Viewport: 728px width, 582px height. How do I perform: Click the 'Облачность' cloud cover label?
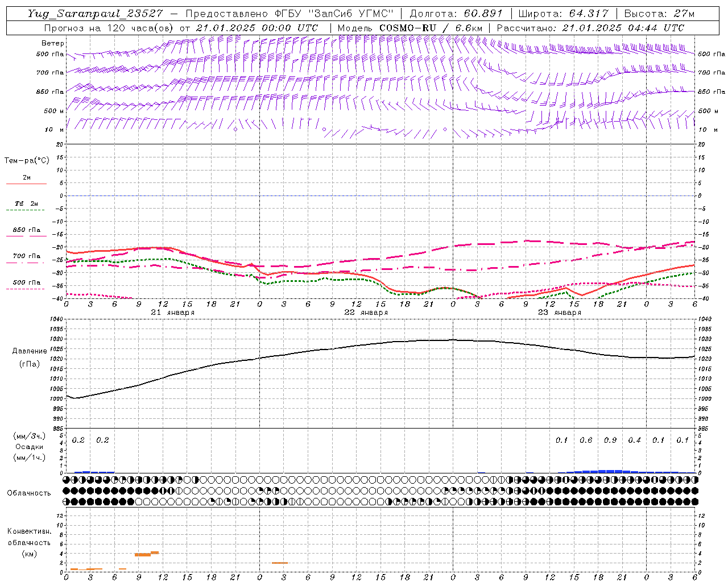pyautogui.click(x=29, y=493)
